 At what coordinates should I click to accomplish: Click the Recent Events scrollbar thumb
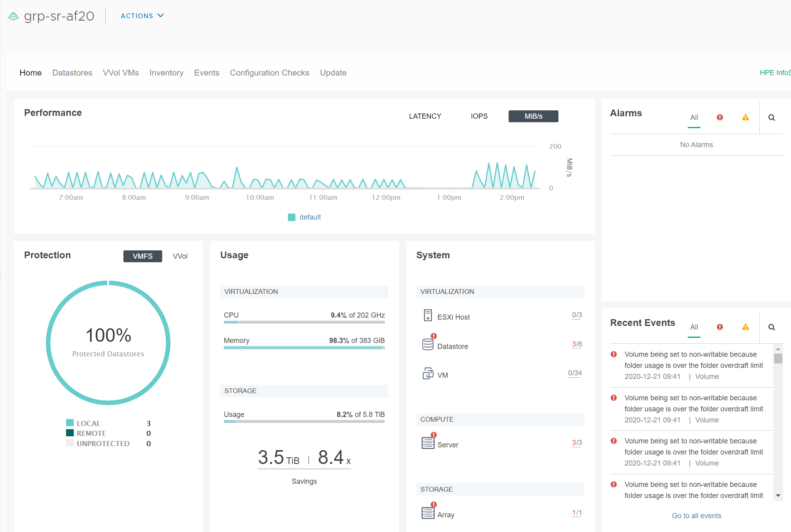click(x=778, y=358)
